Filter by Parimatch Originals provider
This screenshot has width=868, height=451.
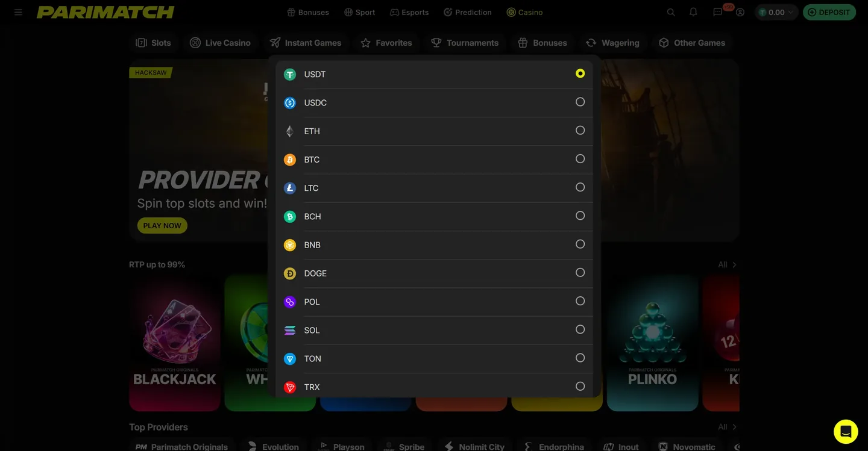[181, 447]
